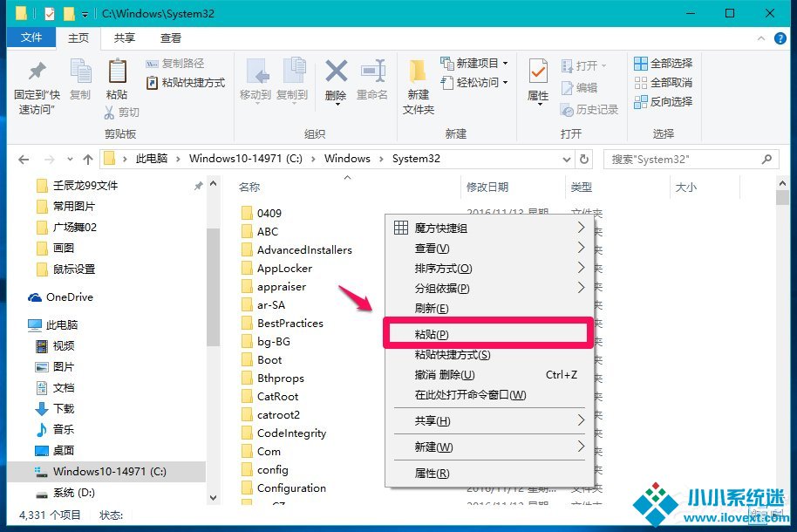Click the Refresh button beside address bar

click(x=584, y=160)
